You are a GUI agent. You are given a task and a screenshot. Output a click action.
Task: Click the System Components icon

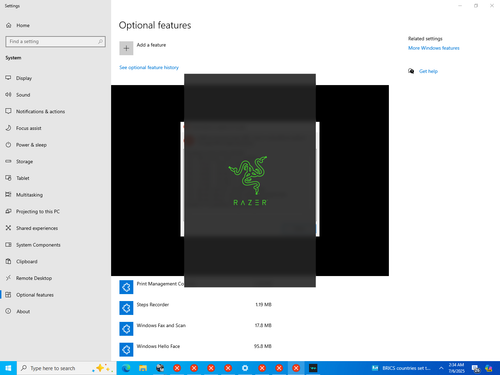tap(8, 245)
